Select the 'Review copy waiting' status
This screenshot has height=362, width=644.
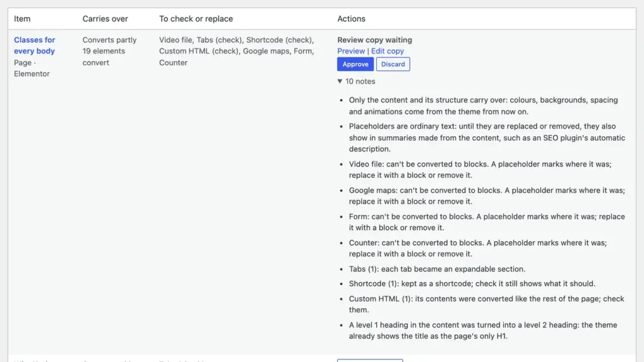375,40
